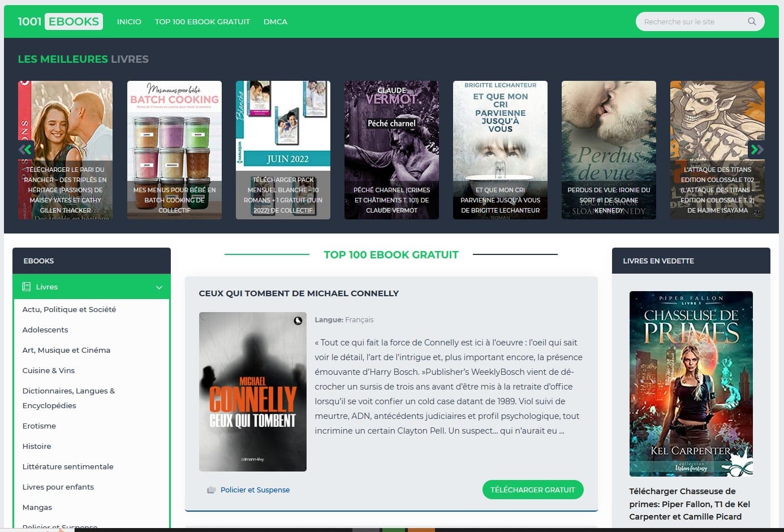Click the TÉLÉCHARGER GRATUIT button
This screenshot has width=784, height=532.
tap(532, 490)
